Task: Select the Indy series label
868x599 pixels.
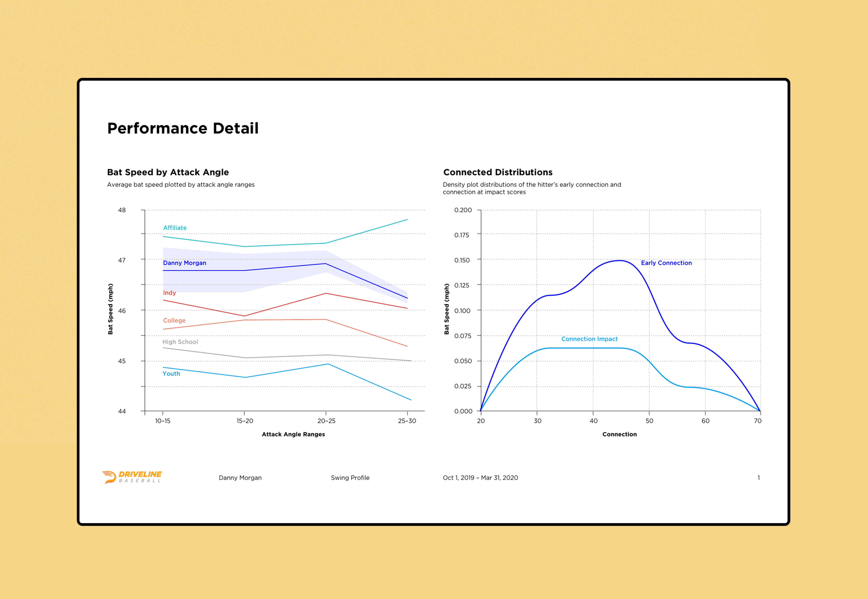Action: (170, 293)
